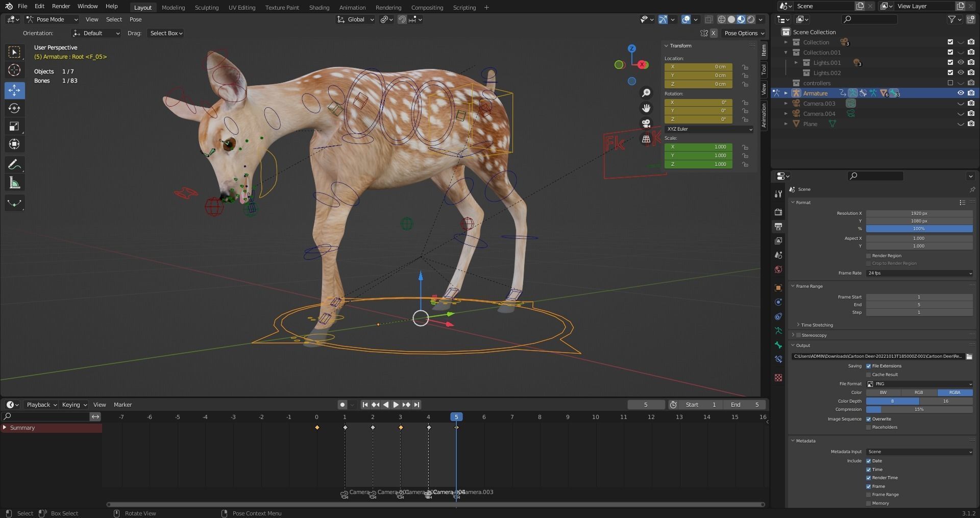Click the pan hand viewport icon
Screen dimensions: 980x518
646,108
